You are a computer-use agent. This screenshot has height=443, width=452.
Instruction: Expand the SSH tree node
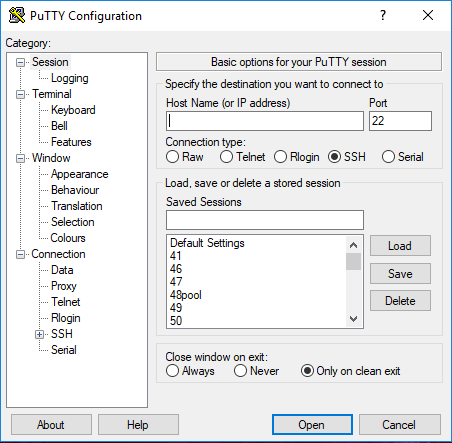[39, 334]
